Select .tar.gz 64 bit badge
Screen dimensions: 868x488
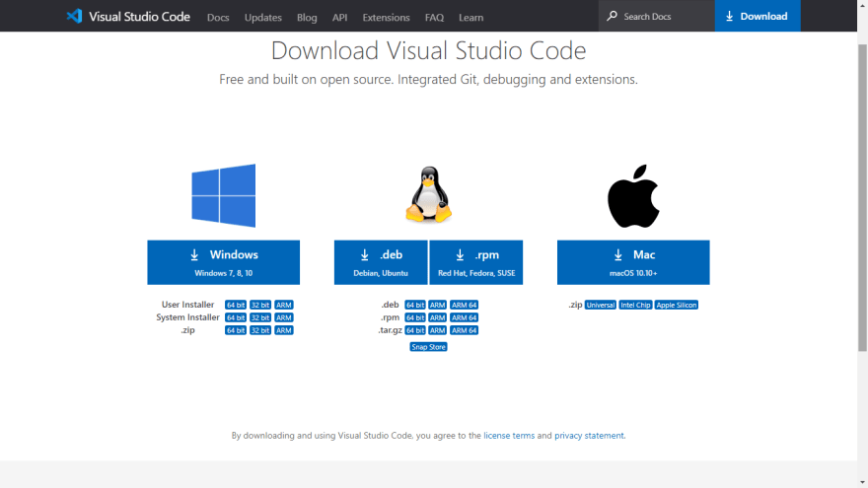(x=415, y=330)
